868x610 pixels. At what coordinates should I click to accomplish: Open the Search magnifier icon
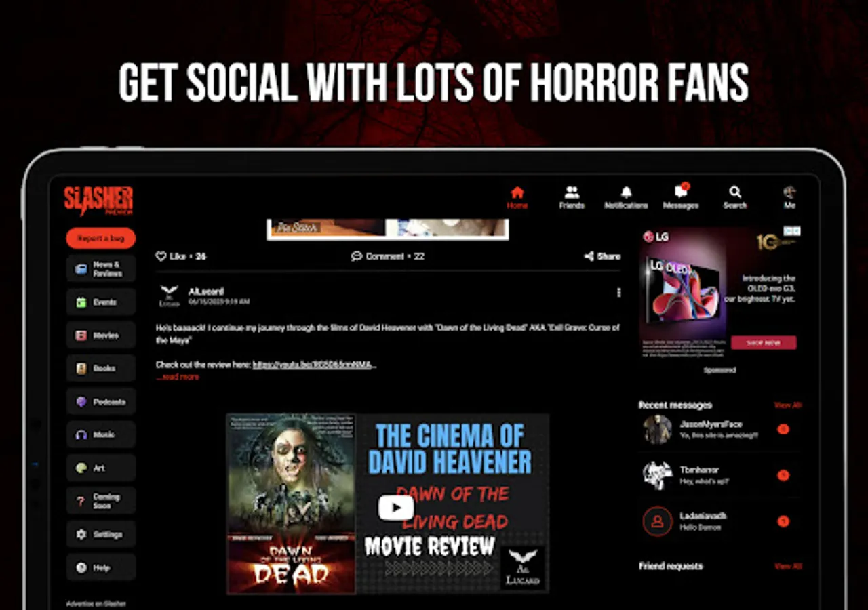click(735, 192)
